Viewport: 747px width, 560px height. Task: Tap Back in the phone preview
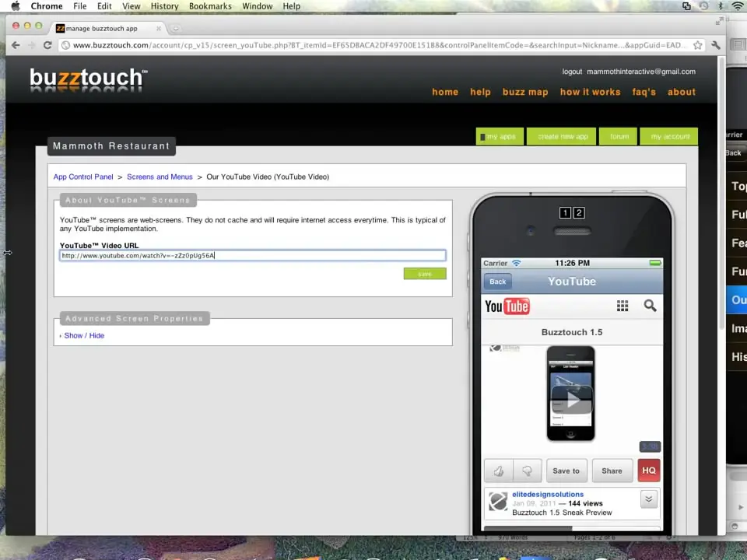(x=497, y=282)
